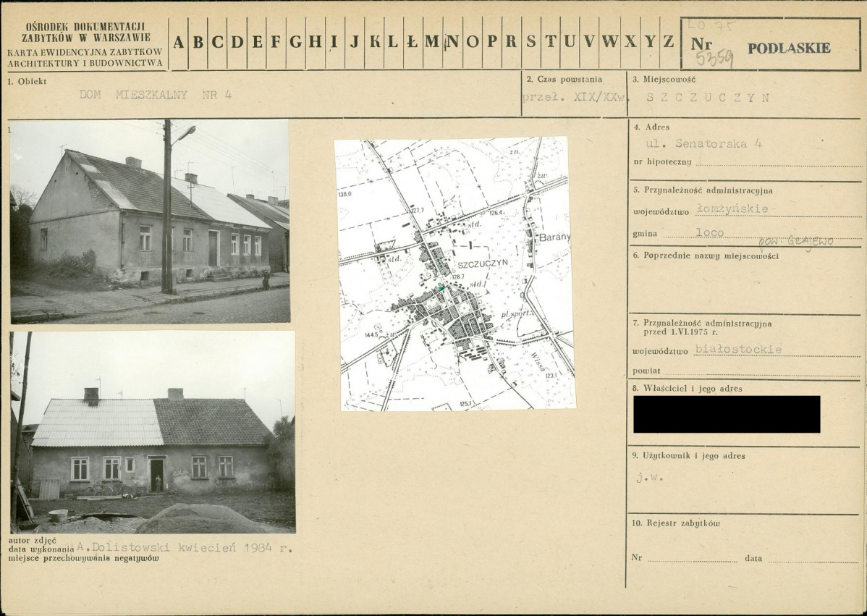Click the białostockie województwo entry
867x616 pixels.
738,350
